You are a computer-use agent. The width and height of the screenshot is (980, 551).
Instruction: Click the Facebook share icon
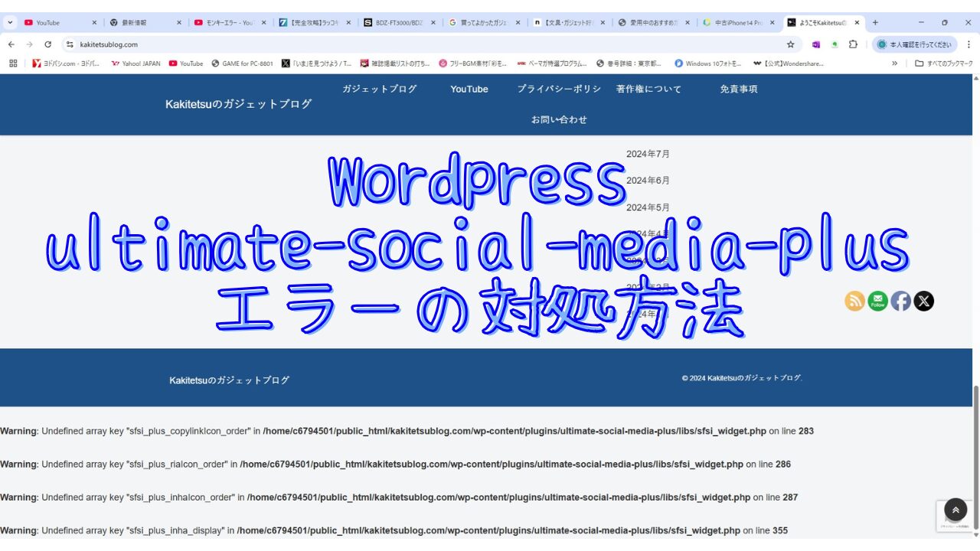click(901, 301)
